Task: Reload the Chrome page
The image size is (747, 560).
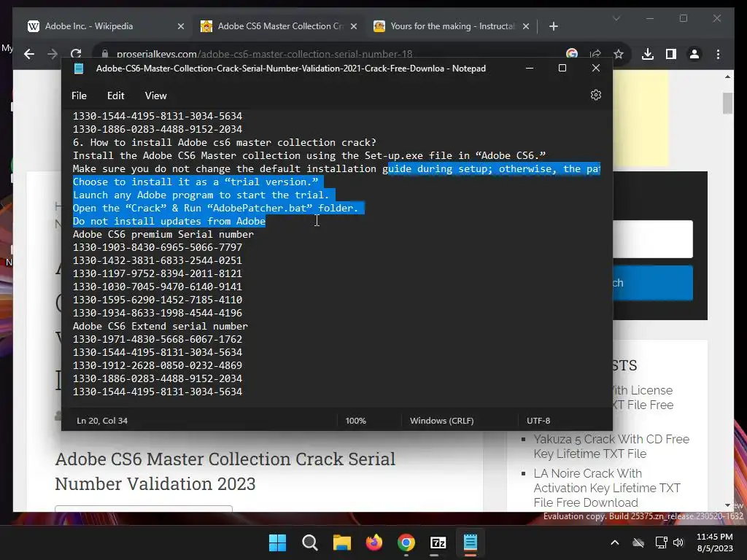Action: (76, 54)
